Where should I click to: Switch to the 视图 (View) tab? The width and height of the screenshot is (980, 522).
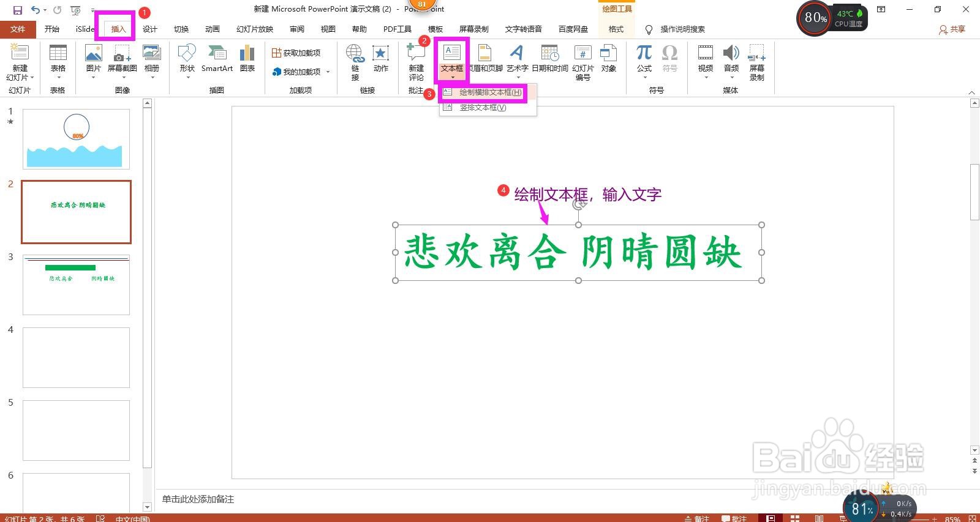pyautogui.click(x=328, y=29)
